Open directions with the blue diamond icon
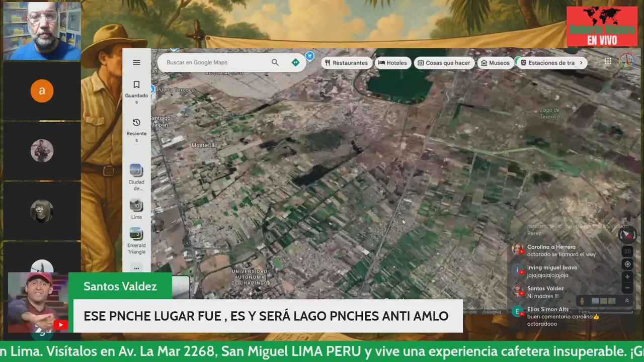Image resolution: width=644 pixels, height=362 pixels. coord(295,62)
